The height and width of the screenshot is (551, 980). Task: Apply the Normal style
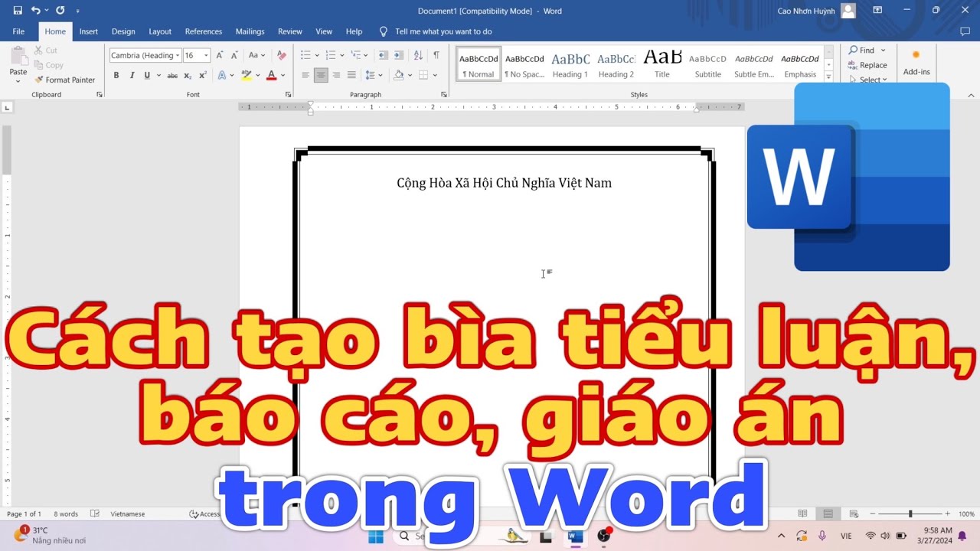[x=479, y=64]
